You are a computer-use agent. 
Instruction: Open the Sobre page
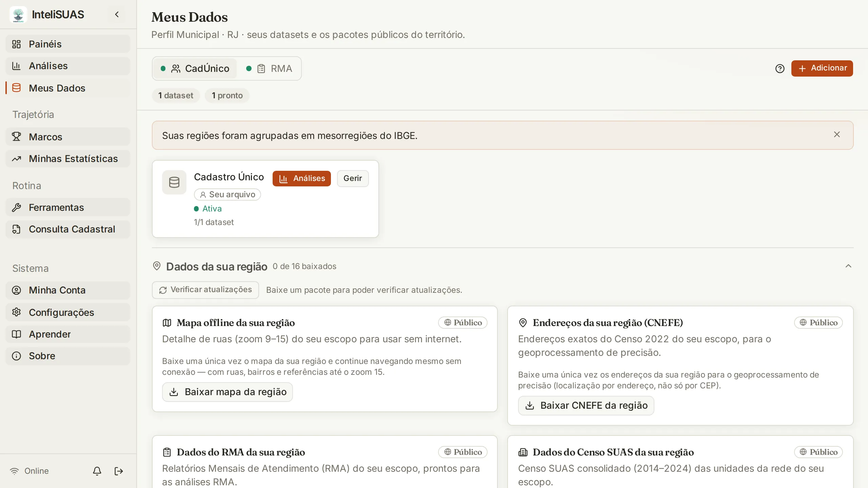pyautogui.click(x=68, y=356)
